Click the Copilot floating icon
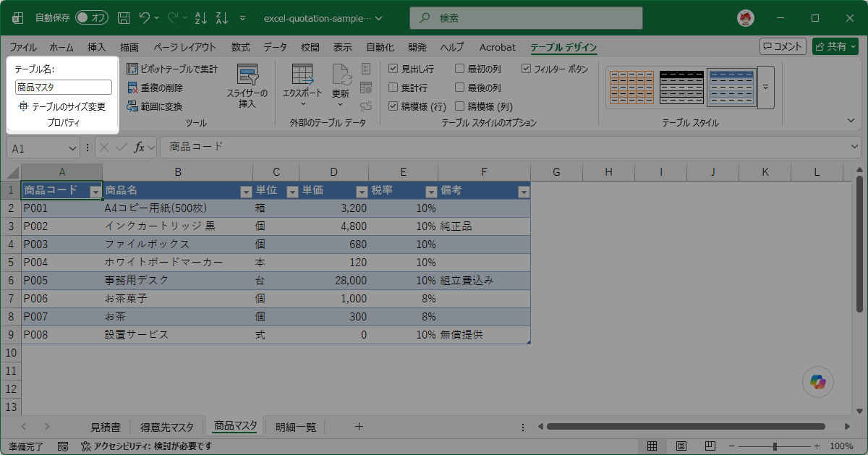Image resolution: width=868 pixels, height=455 pixels. click(x=818, y=381)
